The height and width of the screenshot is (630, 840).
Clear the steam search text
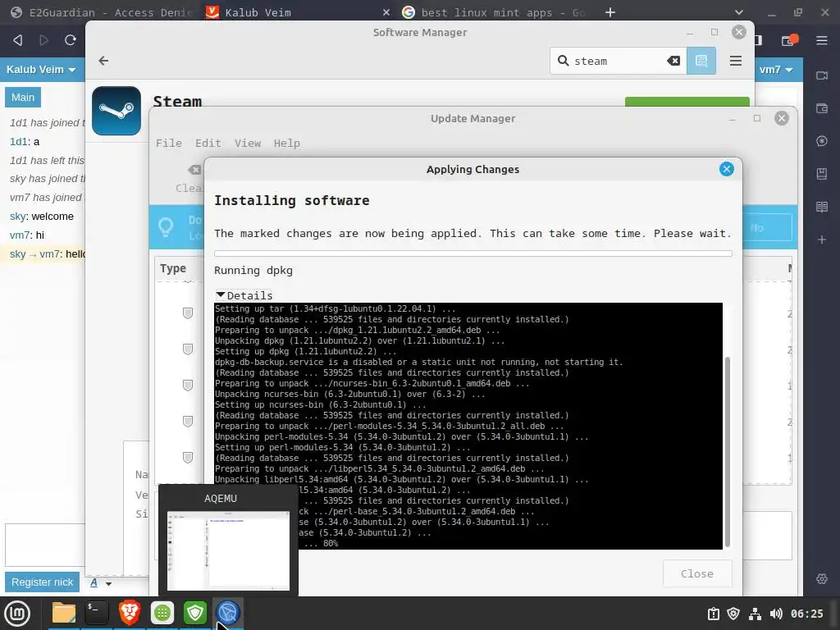[x=673, y=61]
